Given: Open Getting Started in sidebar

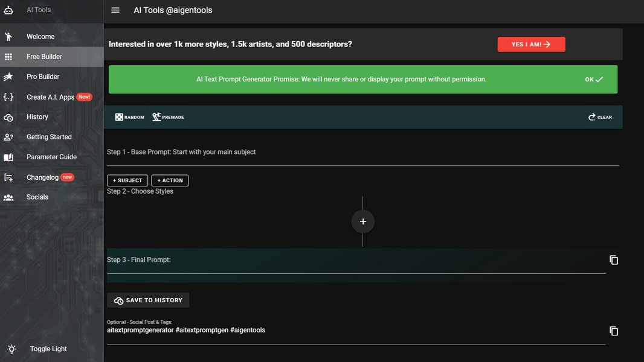Looking at the screenshot, I should pyautogui.click(x=52, y=137).
